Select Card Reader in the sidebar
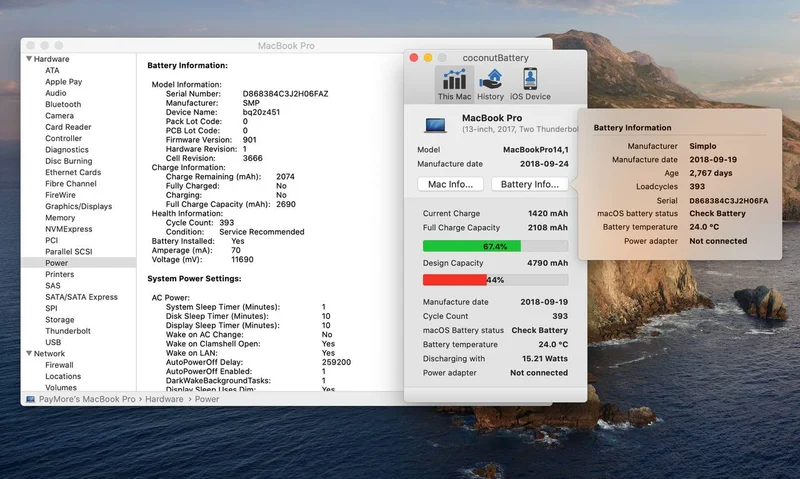800x479 pixels. [68, 127]
